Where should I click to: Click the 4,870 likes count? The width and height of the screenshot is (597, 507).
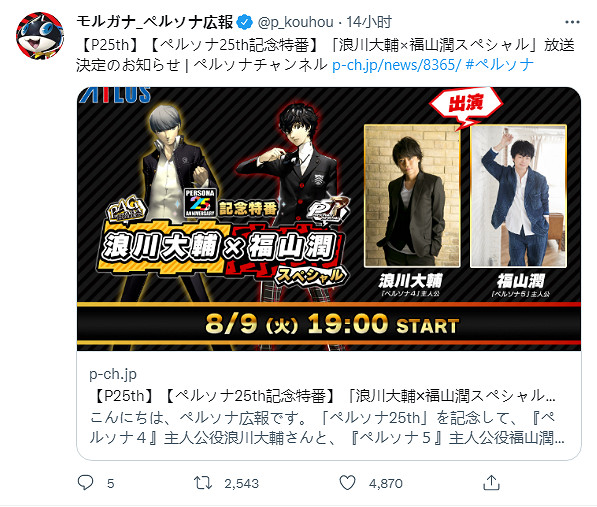(385, 483)
